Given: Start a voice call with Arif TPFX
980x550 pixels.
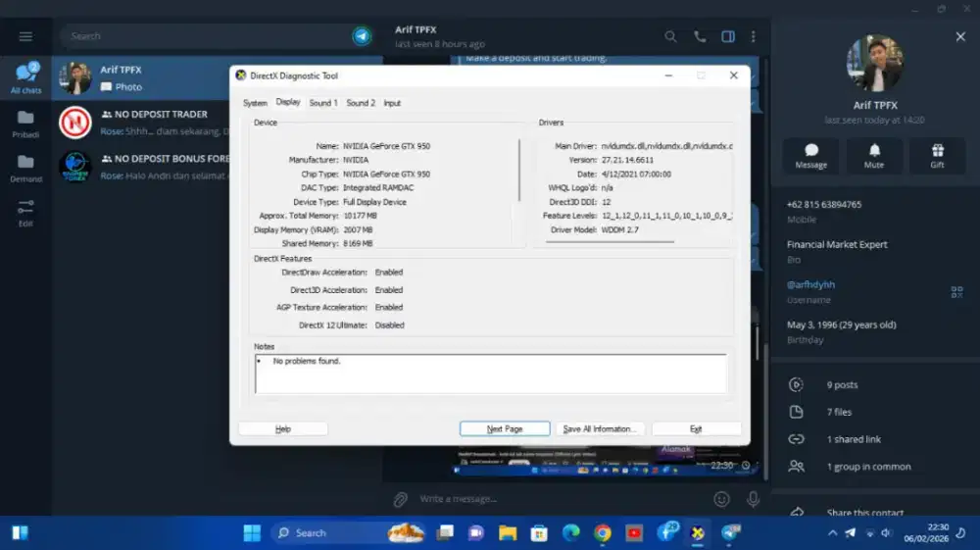Looking at the screenshot, I should click(x=700, y=36).
